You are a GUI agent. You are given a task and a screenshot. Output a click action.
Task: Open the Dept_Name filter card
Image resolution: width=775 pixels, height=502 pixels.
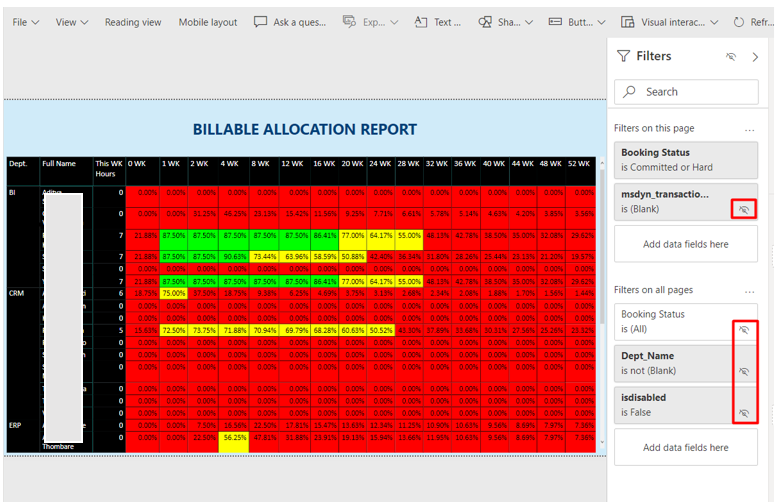coord(686,363)
